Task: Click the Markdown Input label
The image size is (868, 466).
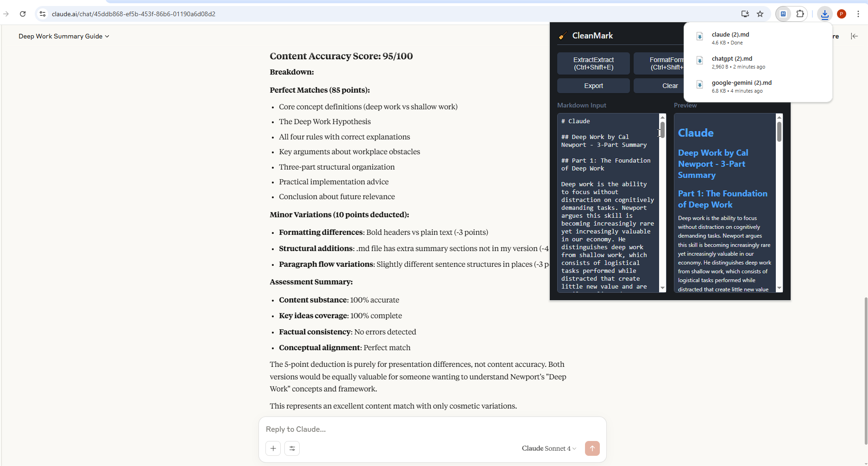Action: 581,105
